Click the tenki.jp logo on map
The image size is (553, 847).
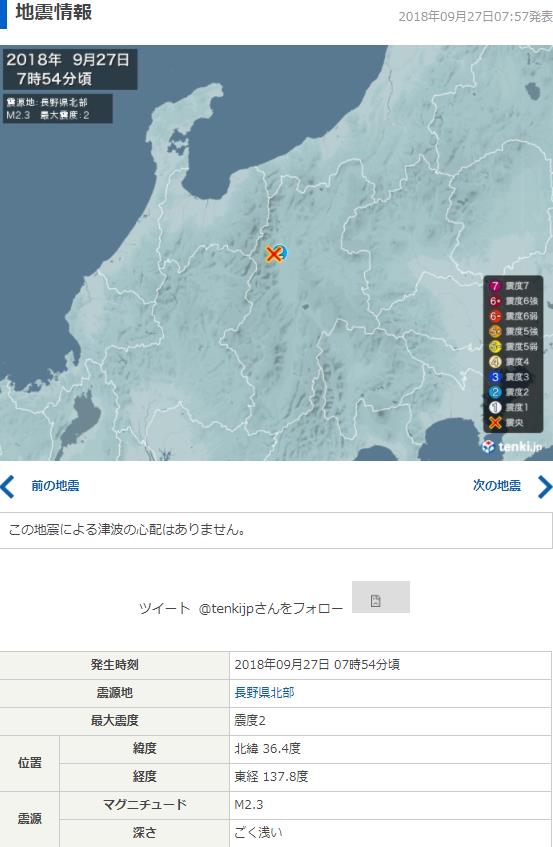512,447
